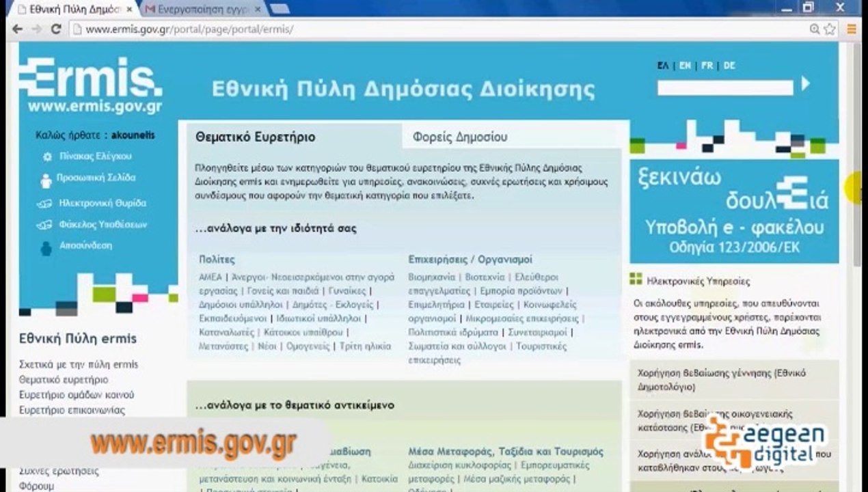Open Προσωπική Σελίδα link
Image resolution: width=868 pixels, height=492 pixels.
(96, 178)
